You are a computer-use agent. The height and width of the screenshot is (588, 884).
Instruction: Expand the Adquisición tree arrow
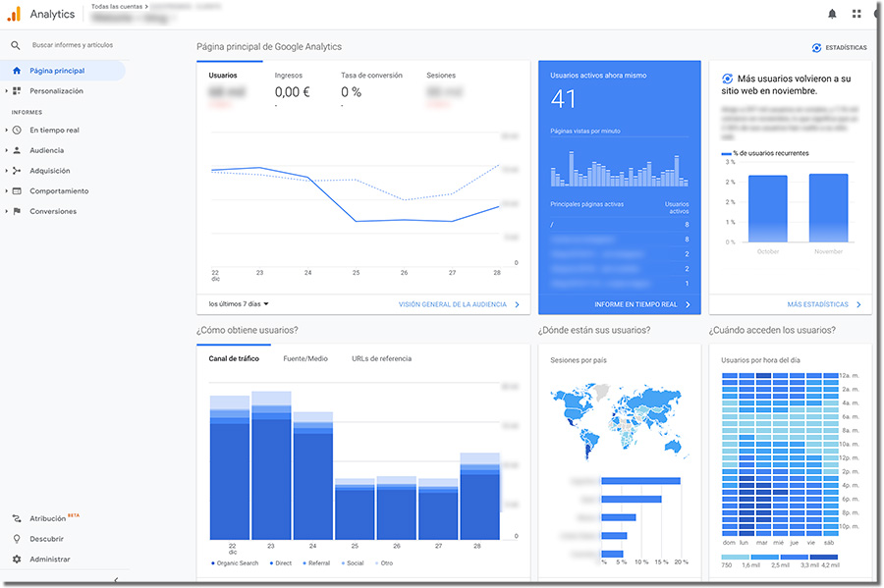point(6,171)
